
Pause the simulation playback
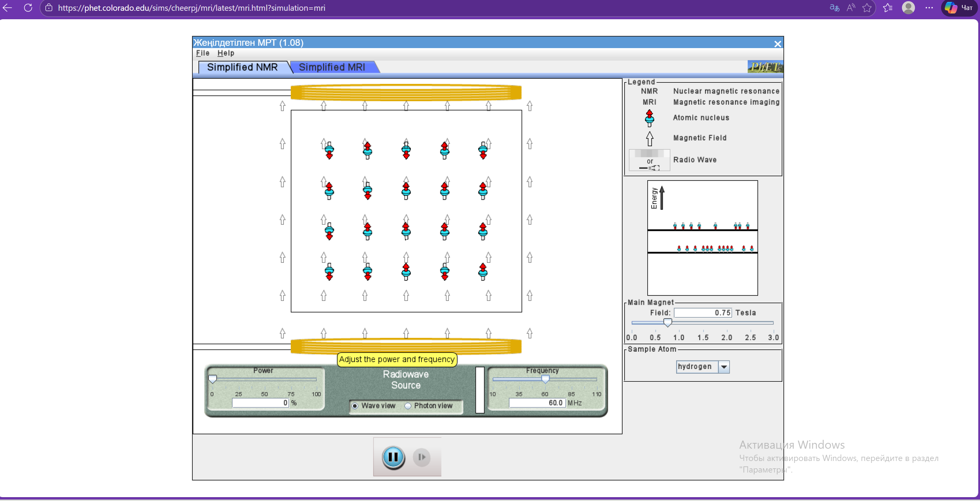coord(393,457)
